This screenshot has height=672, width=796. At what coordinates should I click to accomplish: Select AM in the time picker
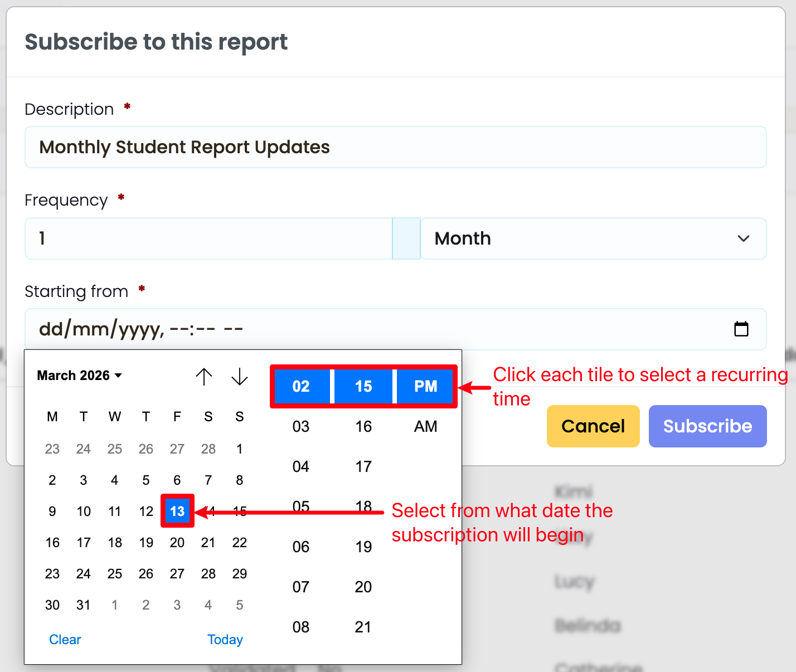425,427
